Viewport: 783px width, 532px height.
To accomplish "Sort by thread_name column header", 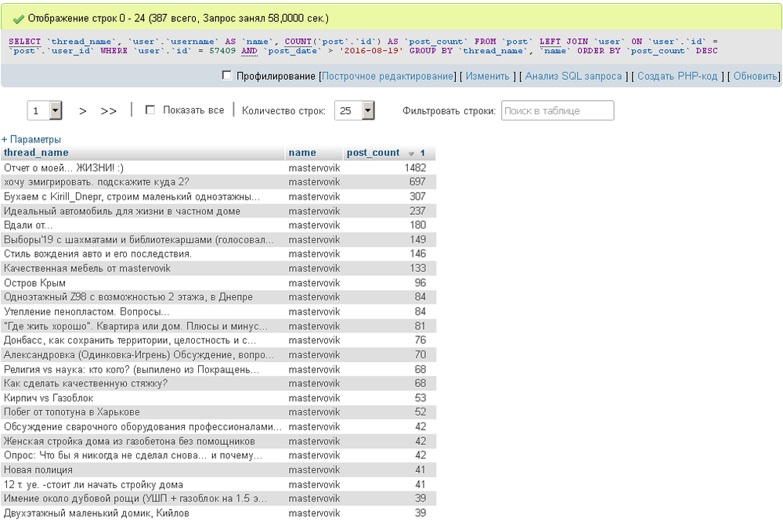I will click(36, 153).
